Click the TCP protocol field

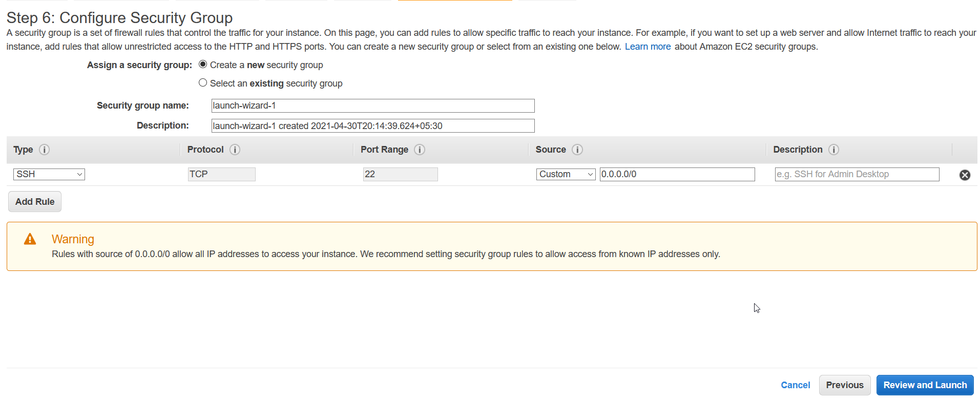pyautogui.click(x=221, y=174)
